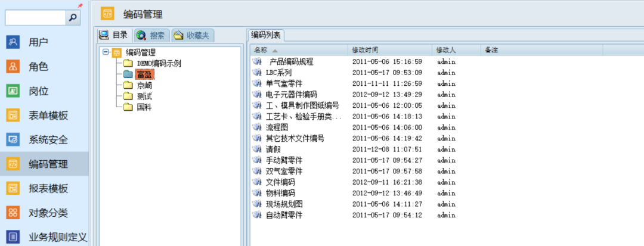Open the 报表模板 sidebar icon
This screenshot has height=246, width=644.
coord(13,189)
